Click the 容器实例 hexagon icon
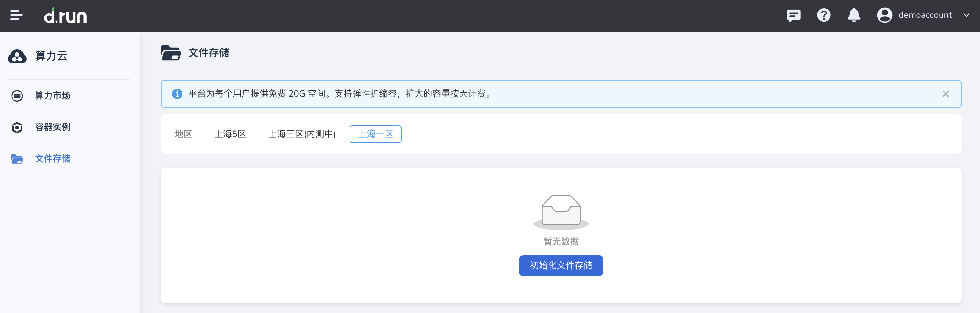The width and height of the screenshot is (980, 313). (17, 127)
